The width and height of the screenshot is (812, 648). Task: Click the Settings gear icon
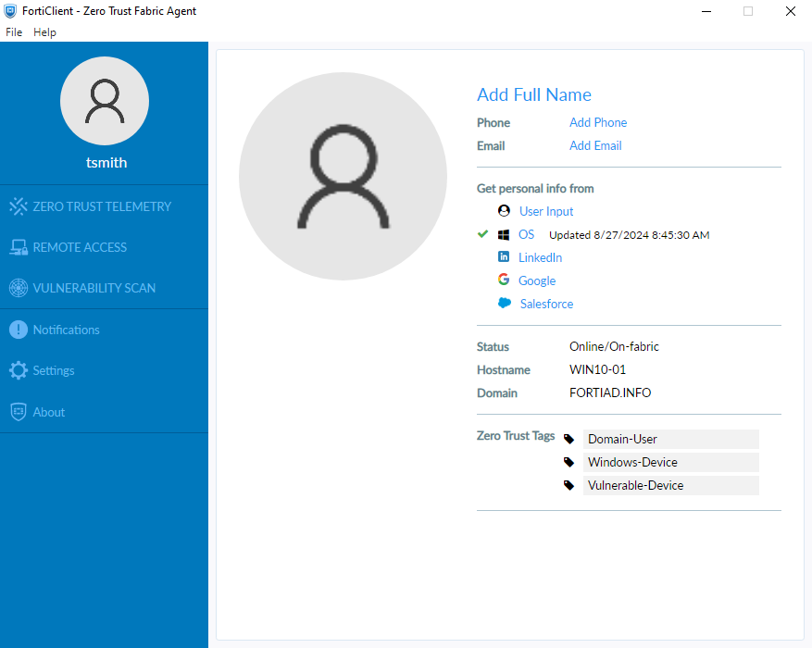[19, 370]
